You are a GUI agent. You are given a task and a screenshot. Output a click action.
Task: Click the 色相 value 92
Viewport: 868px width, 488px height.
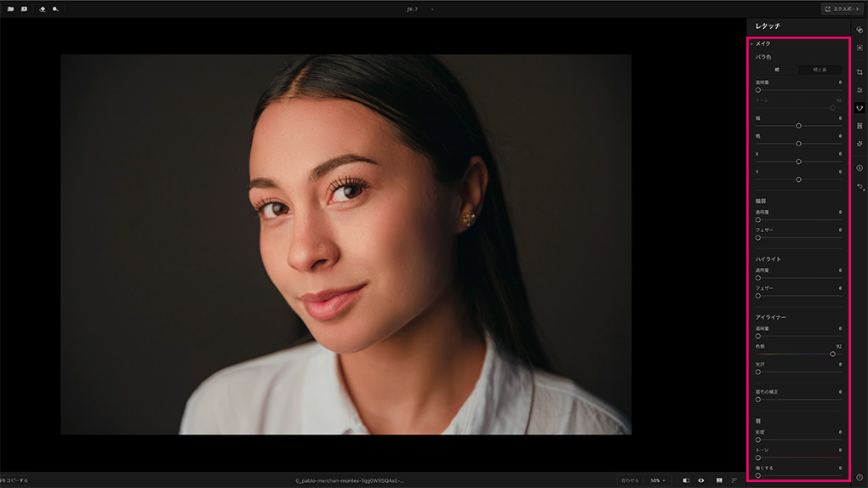(x=839, y=346)
